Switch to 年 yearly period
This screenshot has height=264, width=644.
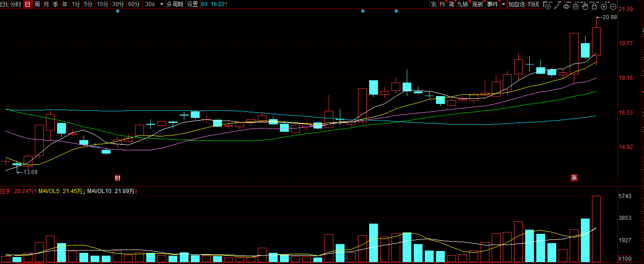[x=65, y=4]
